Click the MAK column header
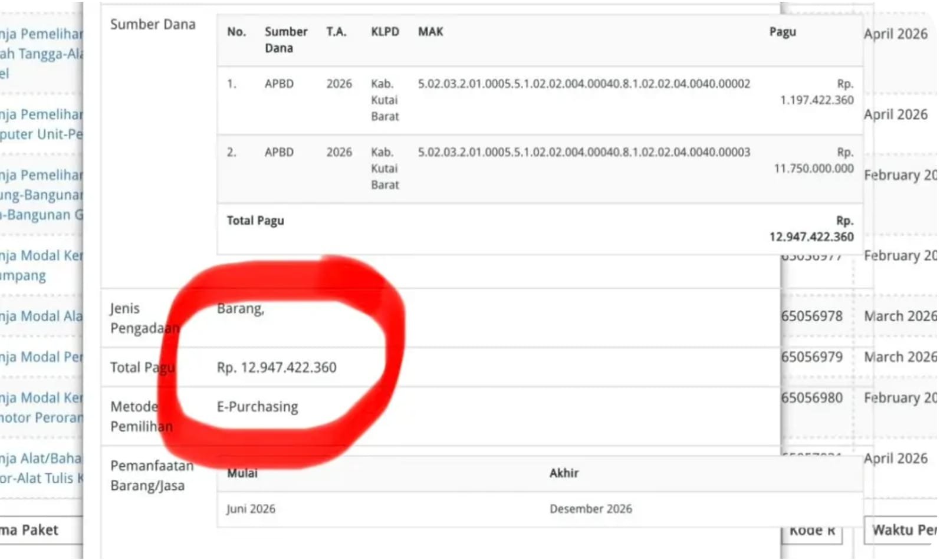 pyautogui.click(x=430, y=32)
